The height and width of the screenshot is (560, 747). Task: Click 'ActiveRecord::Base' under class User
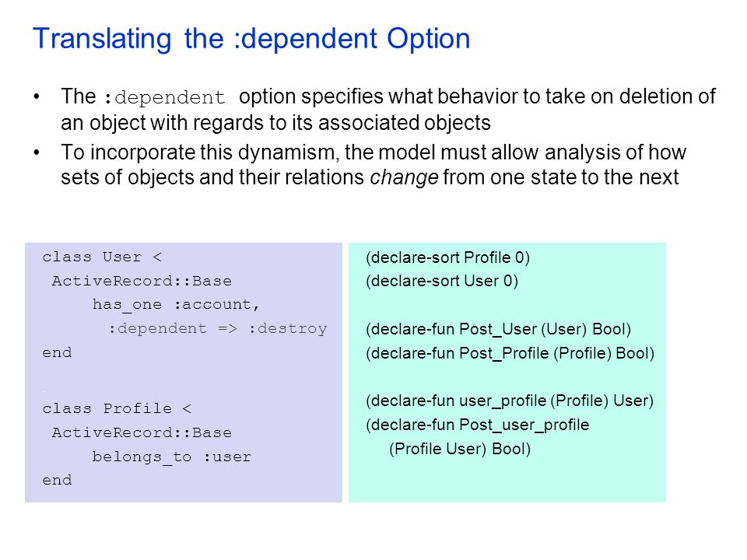(142, 281)
